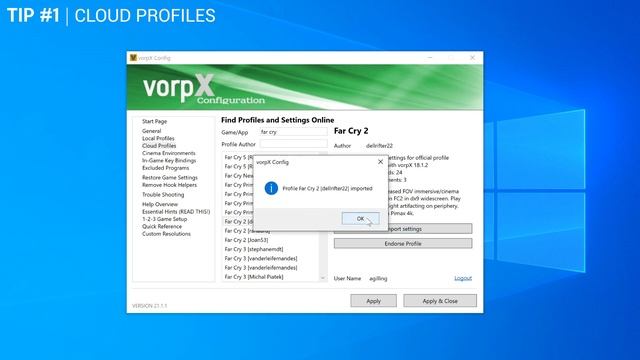Click the vorpX icon in the title bar
Image resolution: width=640 pixels, height=360 pixels.
[x=133, y=58]
